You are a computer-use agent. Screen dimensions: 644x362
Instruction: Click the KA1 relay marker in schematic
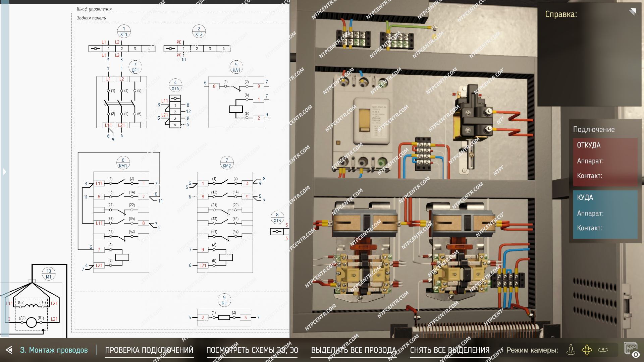[236, 67]
